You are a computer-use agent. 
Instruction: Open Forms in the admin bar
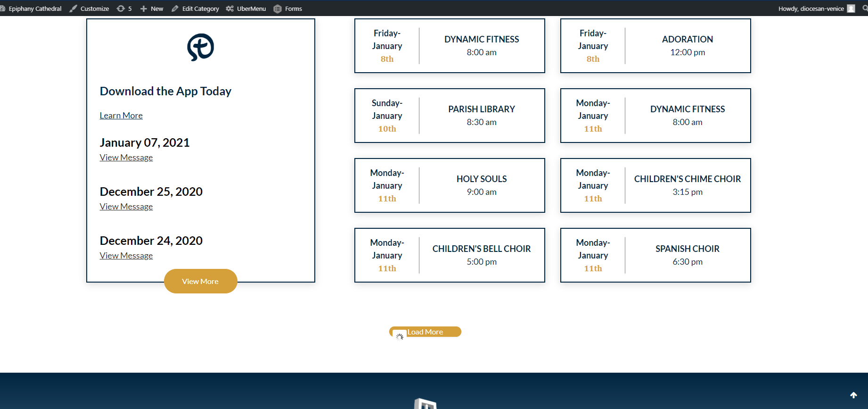(288, 8)
